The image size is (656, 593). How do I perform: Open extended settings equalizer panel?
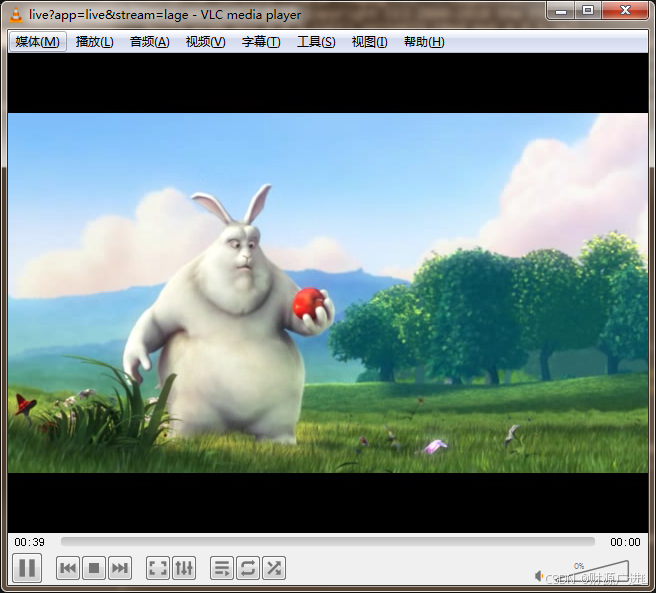(x=184, y=568)
